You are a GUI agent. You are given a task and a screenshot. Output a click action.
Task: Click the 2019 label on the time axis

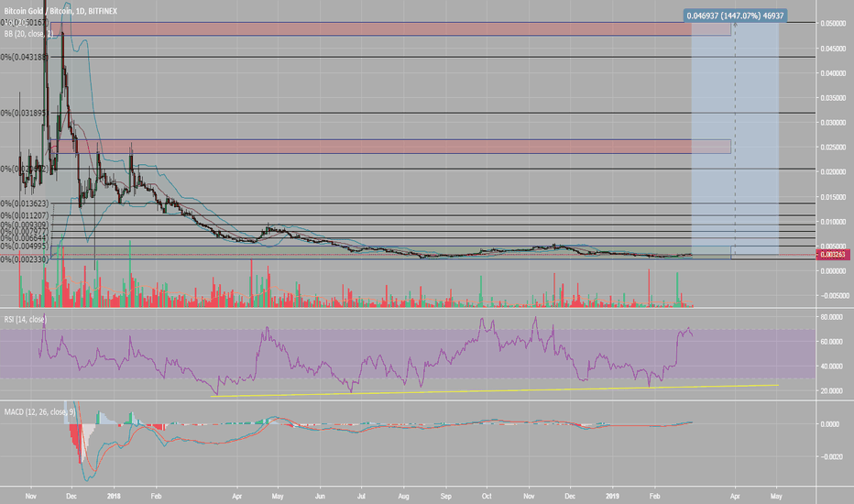click(613, 497)
